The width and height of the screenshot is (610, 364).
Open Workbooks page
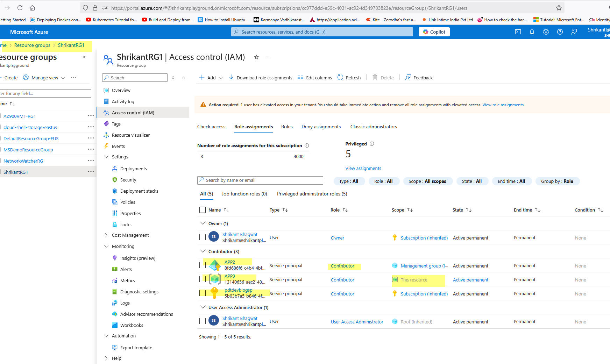(132, 325)
